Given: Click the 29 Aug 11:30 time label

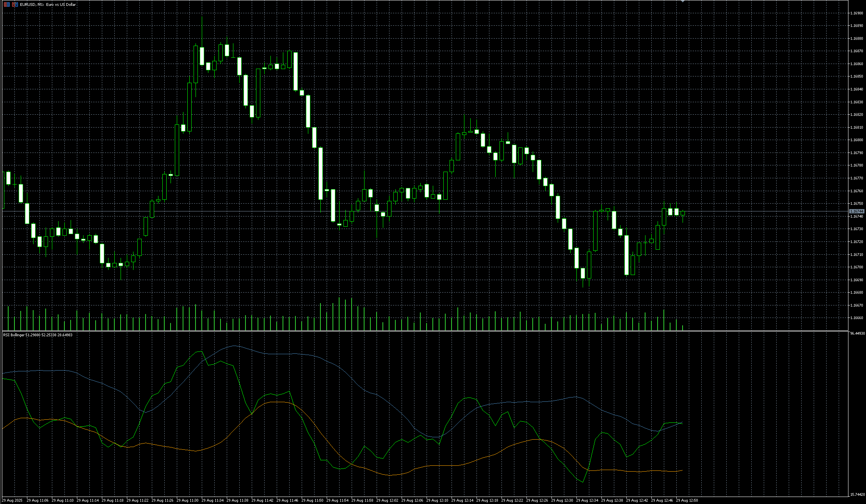Looking at the screenshot, I should coord(187,500).
